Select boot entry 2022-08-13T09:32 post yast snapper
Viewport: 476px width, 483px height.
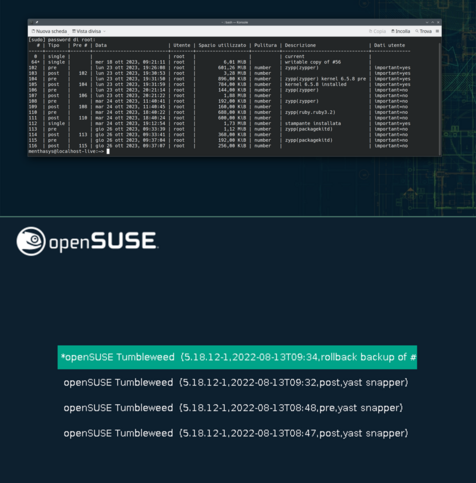pyautogui.click(x=236, y=382)
